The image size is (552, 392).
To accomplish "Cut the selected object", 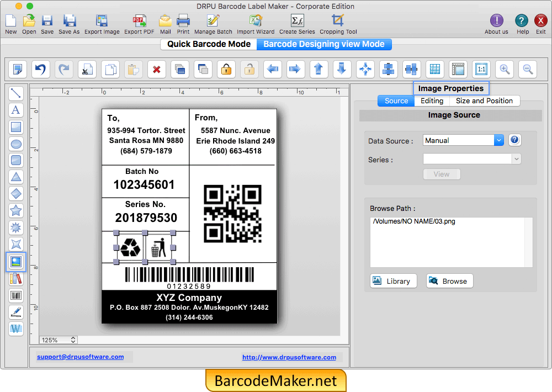I will point(87,69).
